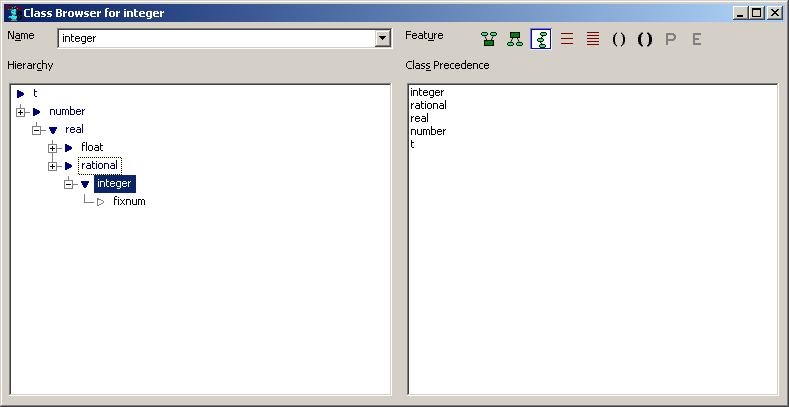Collapse the integer node minus box

68,184
